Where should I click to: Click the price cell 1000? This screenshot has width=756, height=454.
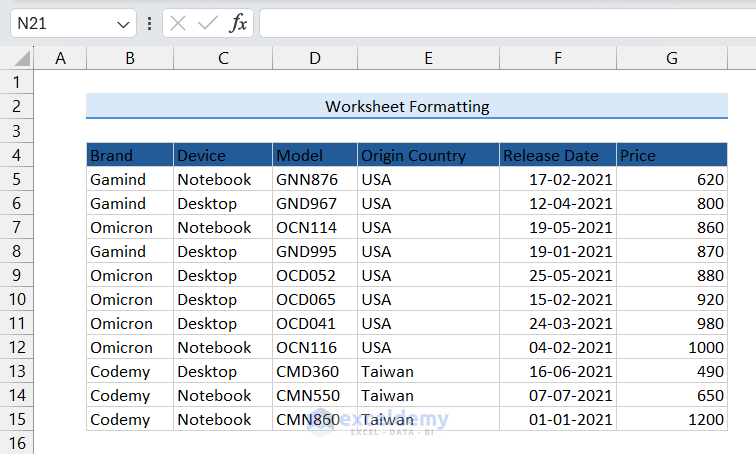[672, 347]
